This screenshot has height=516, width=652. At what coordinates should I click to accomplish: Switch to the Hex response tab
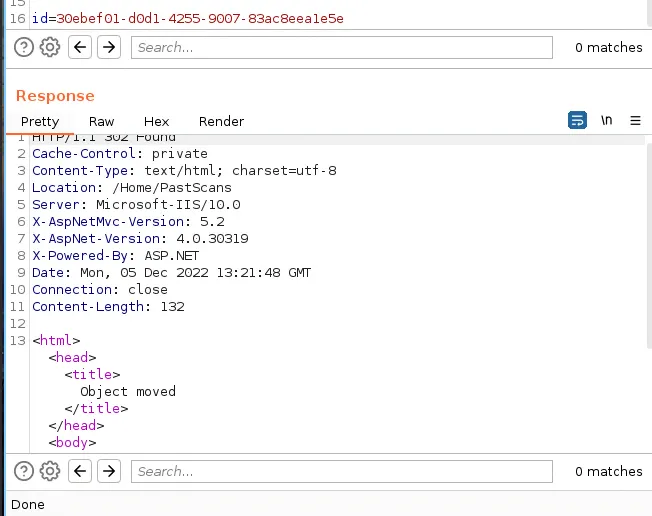coord(156,121)
